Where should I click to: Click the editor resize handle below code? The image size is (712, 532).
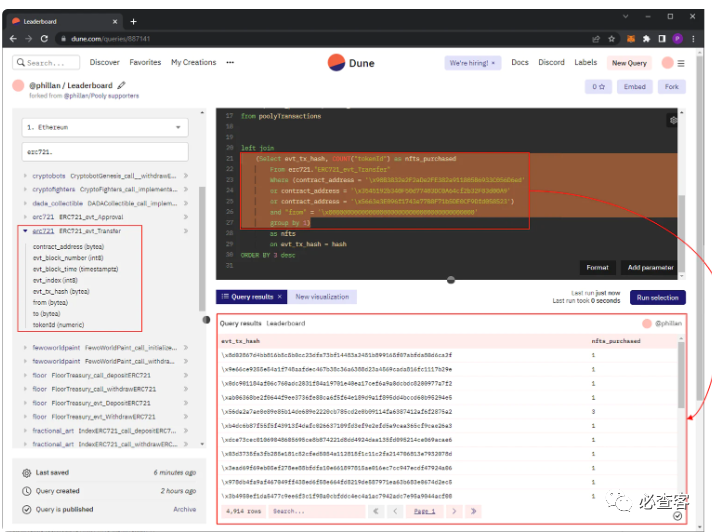pos(450,280)
